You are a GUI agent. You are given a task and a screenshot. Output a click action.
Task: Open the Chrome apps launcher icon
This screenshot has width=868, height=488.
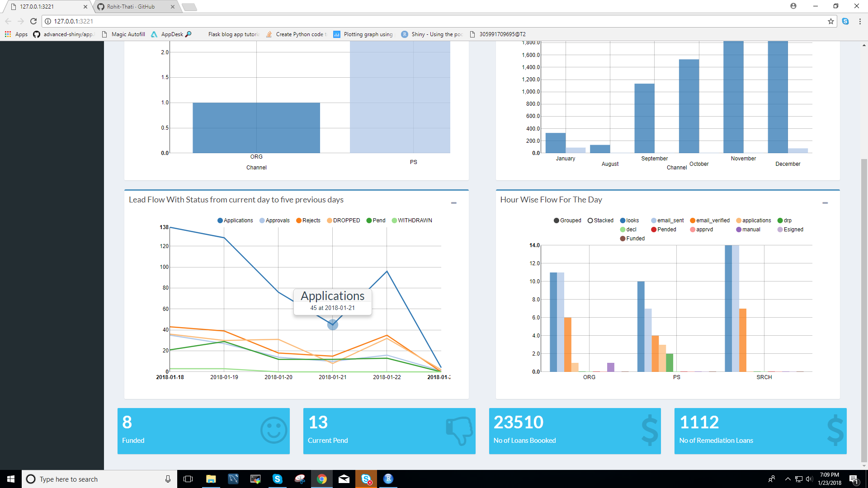pos(7,34)
